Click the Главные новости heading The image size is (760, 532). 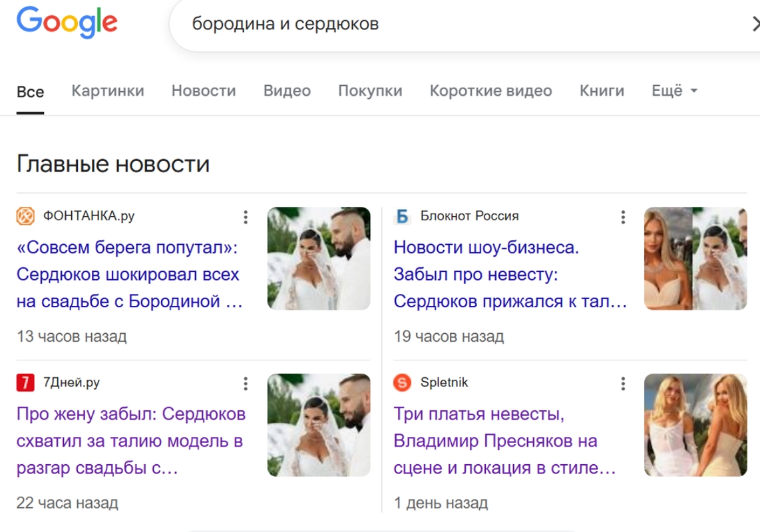113,164
